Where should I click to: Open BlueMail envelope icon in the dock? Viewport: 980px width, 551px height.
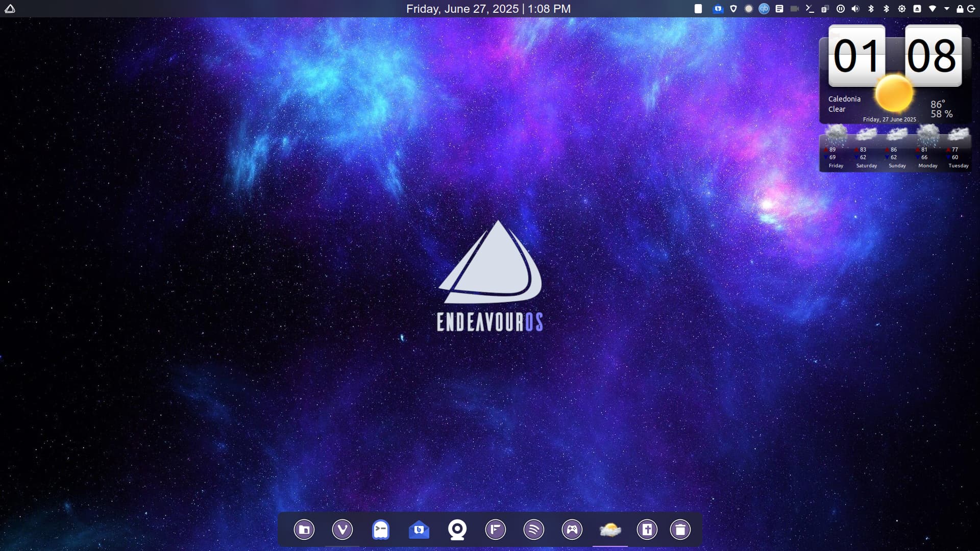[x=419, y=530]
